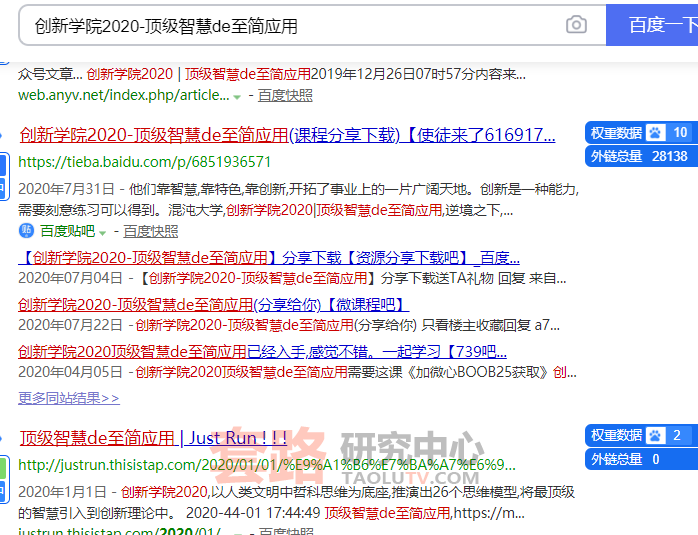Viewport: 698px width, 535px height.
Task: Click paw icon in 权重数据 2 badge
Action: point(655,435)
